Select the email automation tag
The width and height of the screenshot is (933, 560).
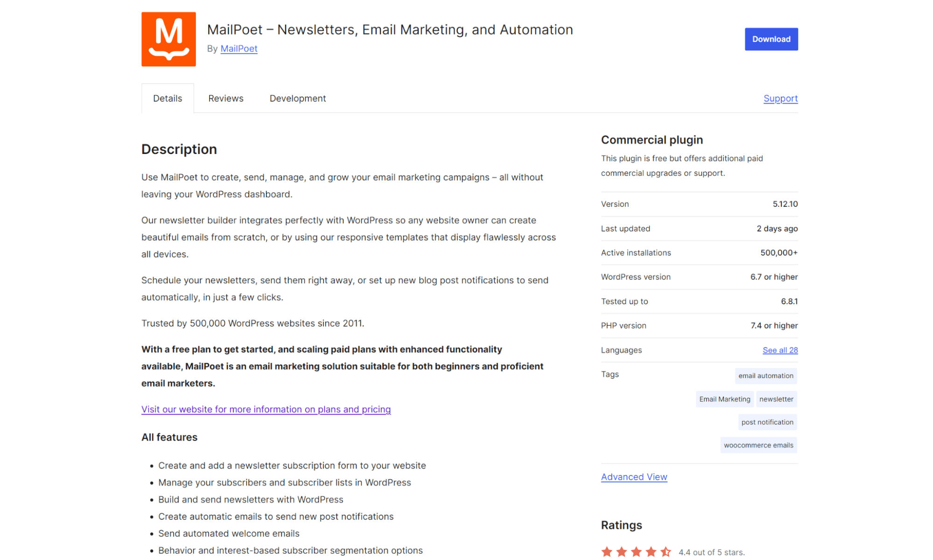(766, 376)
